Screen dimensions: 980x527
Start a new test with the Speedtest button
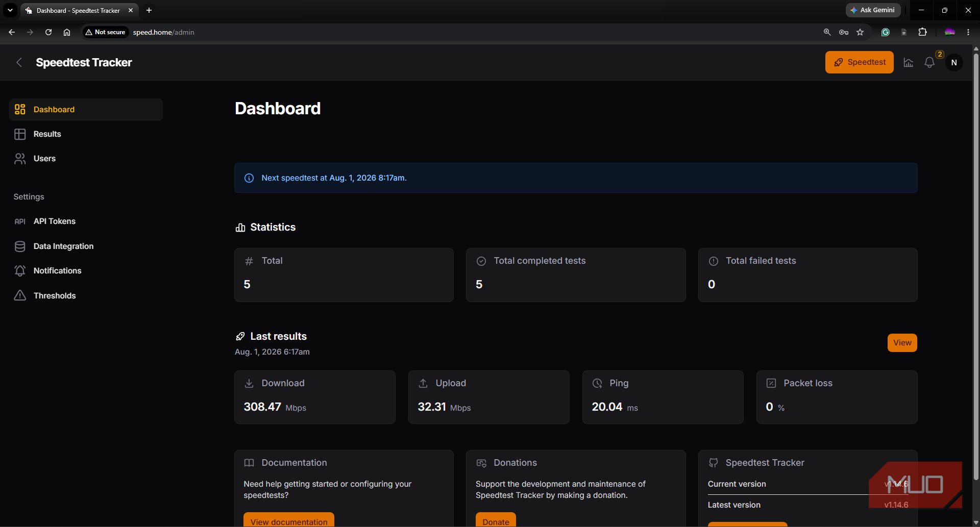point(860,62)
